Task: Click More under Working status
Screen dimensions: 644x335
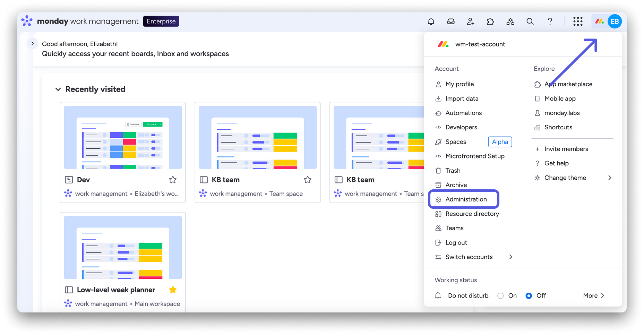Action: pyautogui.click(x=593, y=296)
